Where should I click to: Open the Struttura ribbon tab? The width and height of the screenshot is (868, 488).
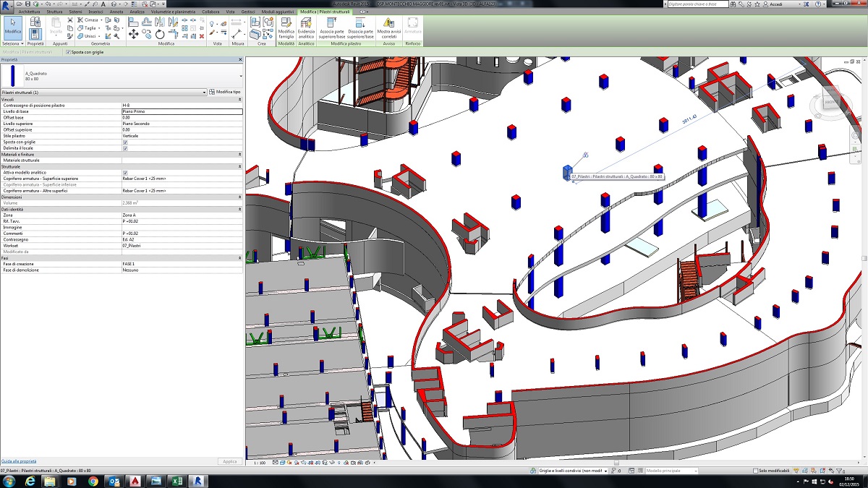(x=54, y=12)
